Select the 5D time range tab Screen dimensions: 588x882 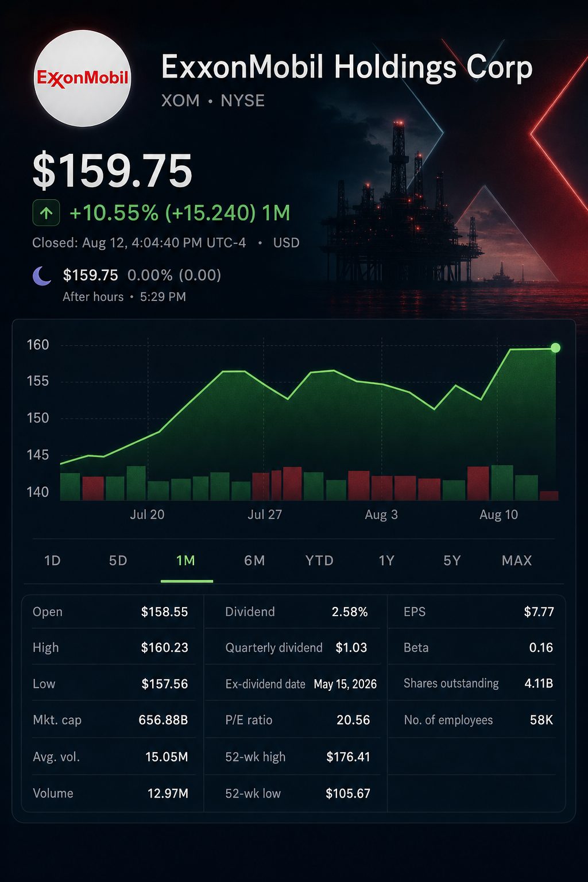[x=118, y=560]
